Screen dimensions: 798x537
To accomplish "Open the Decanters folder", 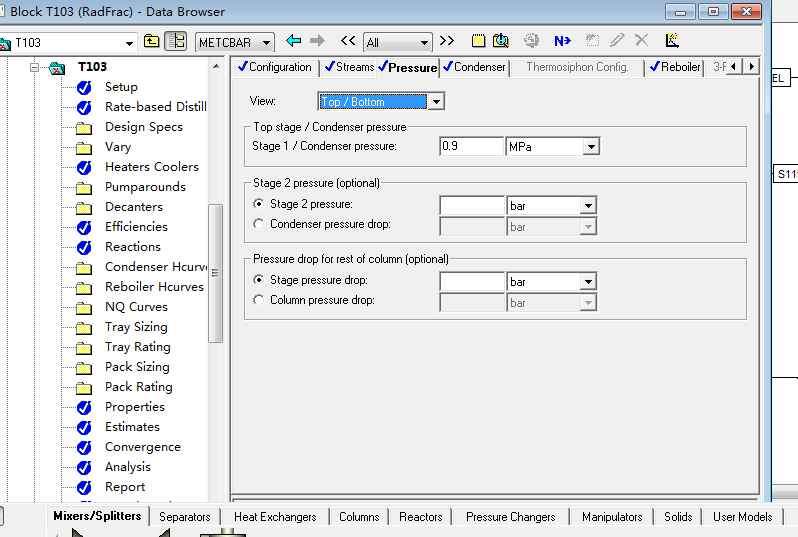I will pos(134,207).
